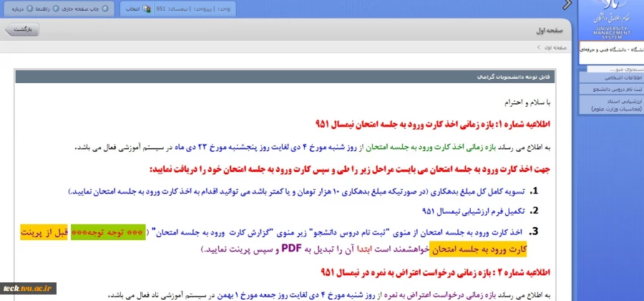Click the university name box in sidebar

pos(611,53)
